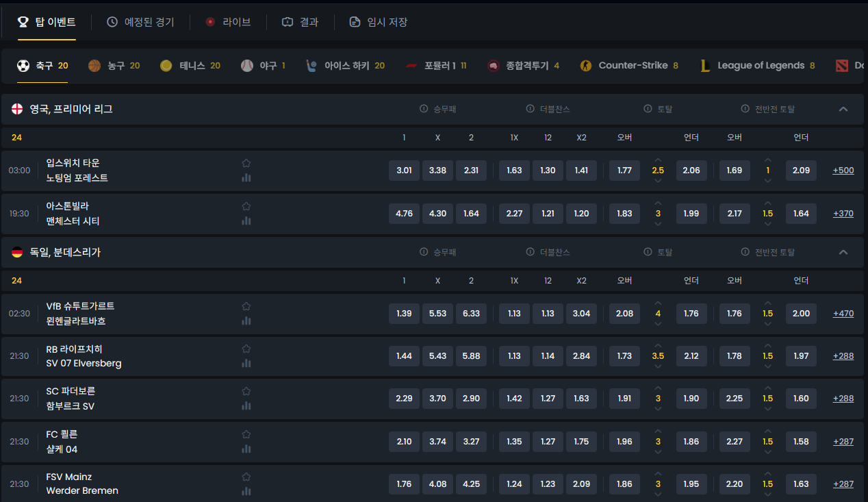Open the 라이브 tab
Screen dimensions: 868x502
228,22
